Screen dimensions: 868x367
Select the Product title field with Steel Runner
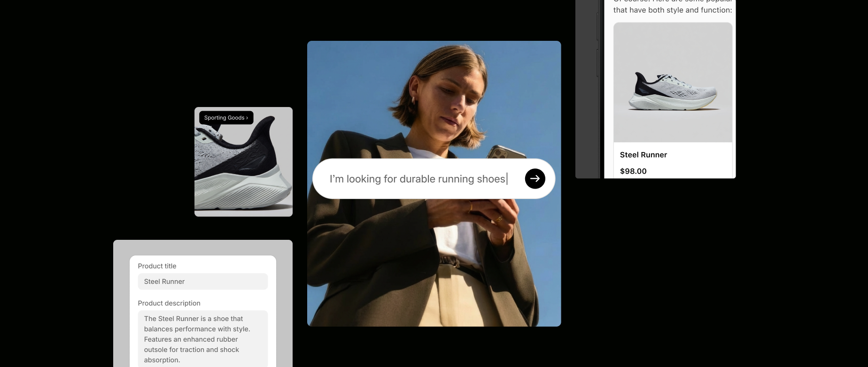pyautogui.click(x=203, y=282)
